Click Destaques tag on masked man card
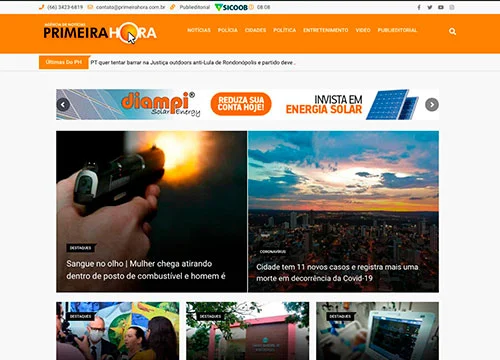The image size is (500, 360). click(x=80, y=316)
